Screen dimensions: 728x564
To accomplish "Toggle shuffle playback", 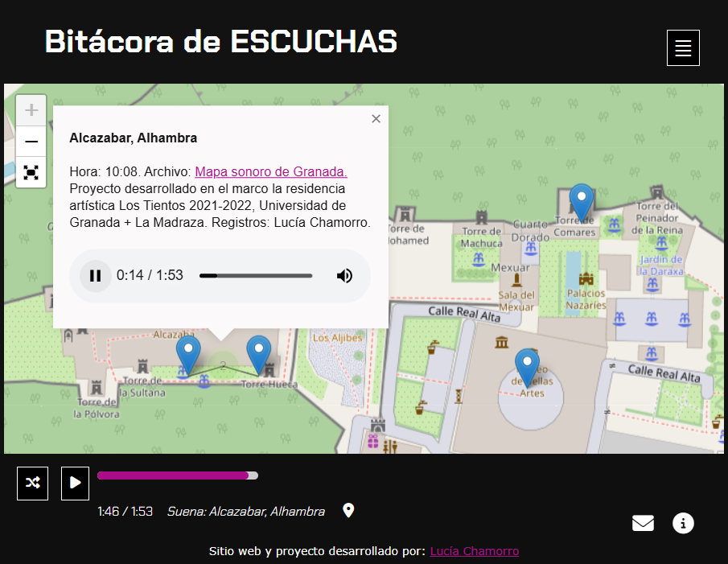I will pyautogui.click(x=32, y=483).
